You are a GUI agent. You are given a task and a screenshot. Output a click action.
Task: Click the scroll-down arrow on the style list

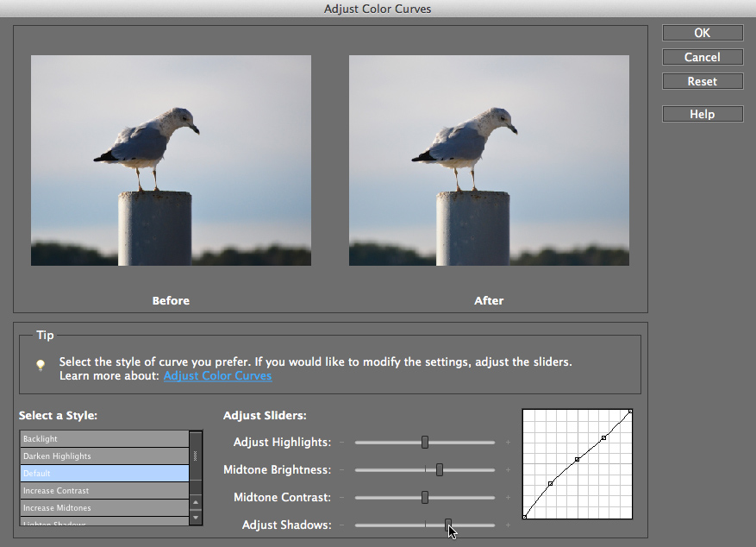click(196, 519)
